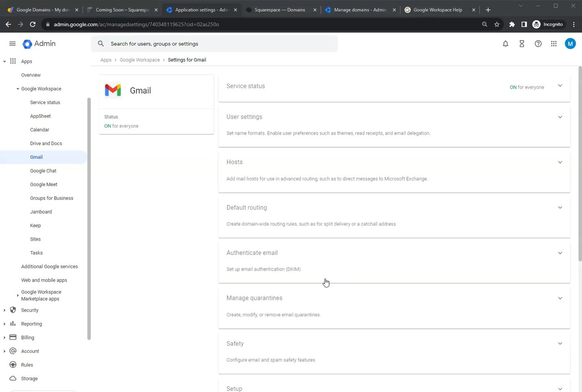Open Web and mobile apps
The image size is (582, 392).
click(44, 280)
